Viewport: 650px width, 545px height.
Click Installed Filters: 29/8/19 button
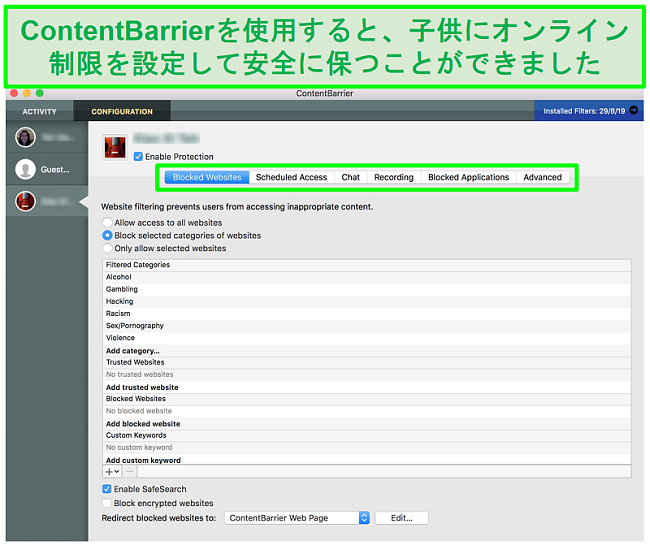click(x=589, y=111)
